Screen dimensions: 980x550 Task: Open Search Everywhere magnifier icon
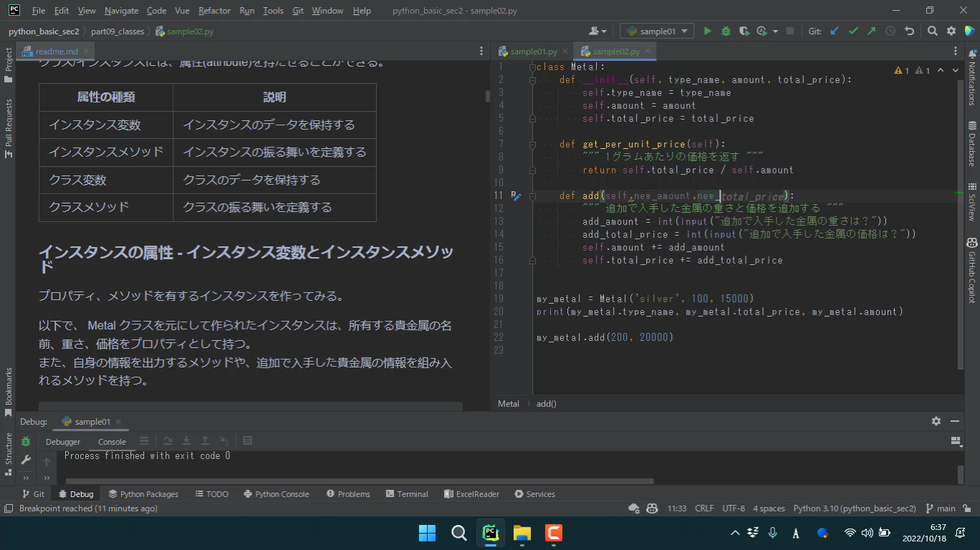[932, 31]
